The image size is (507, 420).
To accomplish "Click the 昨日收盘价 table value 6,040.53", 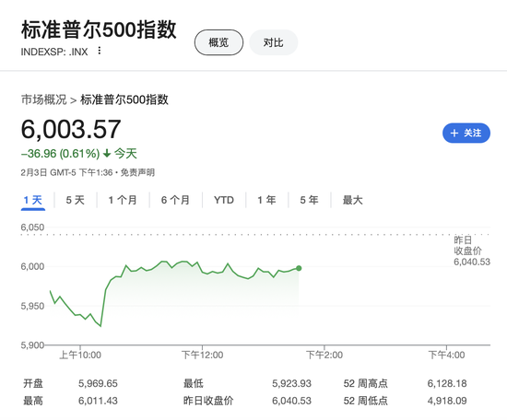I will 291,401.
